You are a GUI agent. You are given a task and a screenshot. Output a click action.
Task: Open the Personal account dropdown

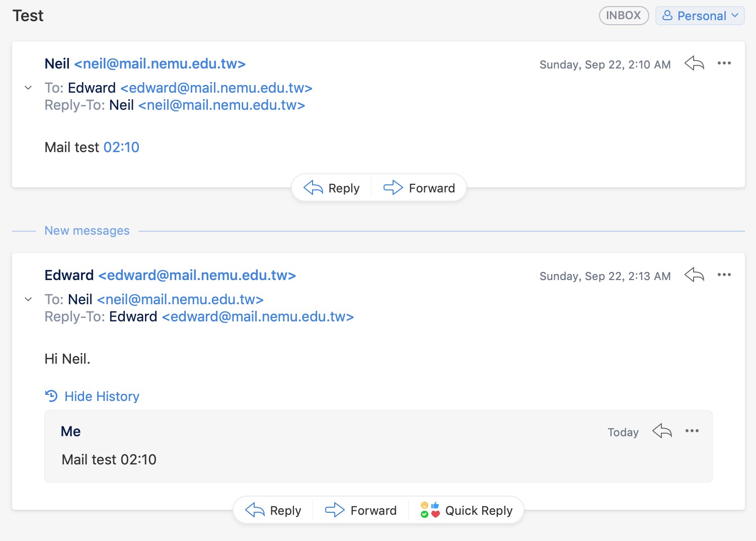[x=700, y=16]
